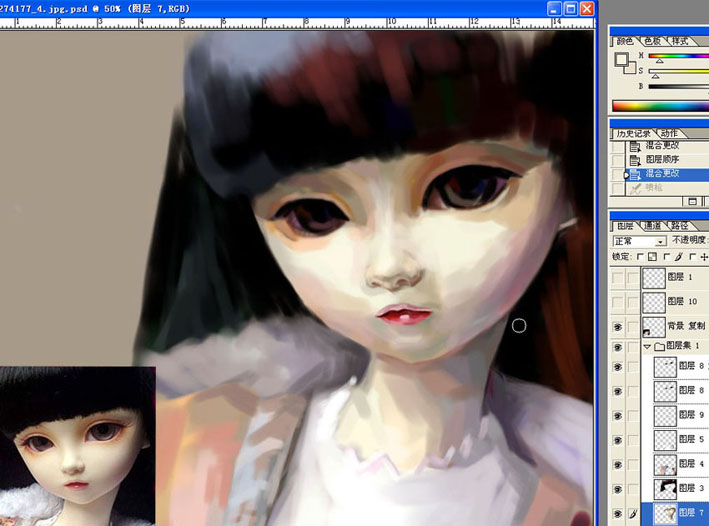Image resolution: width=709 pixels, height=526 pixels.
Task: Open the 动作 (Actions) tab
Action: click(669, 133)
